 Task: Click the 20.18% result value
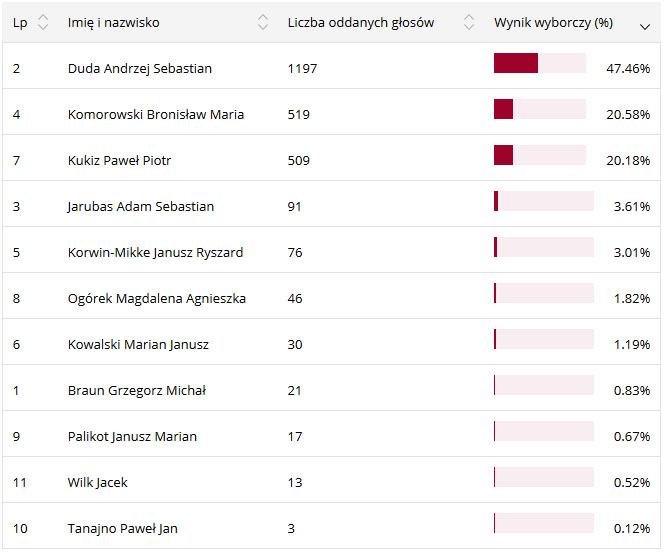[631, 161]
